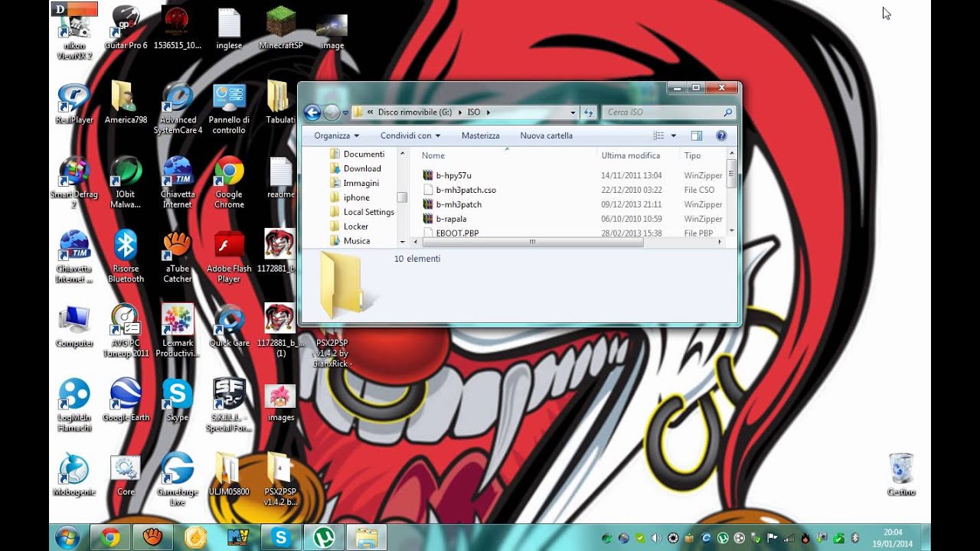Go back in the ISO Explorer window
This screenshot has width=980, height=551.
coord(312,112)
